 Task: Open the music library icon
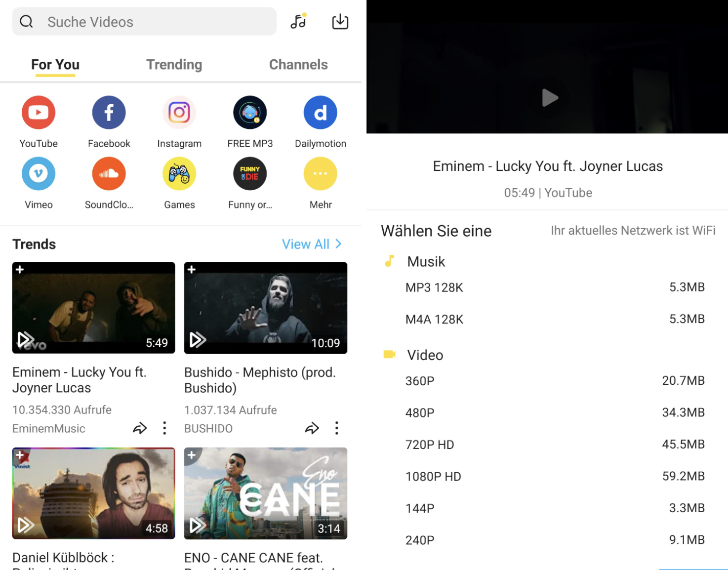299,21
